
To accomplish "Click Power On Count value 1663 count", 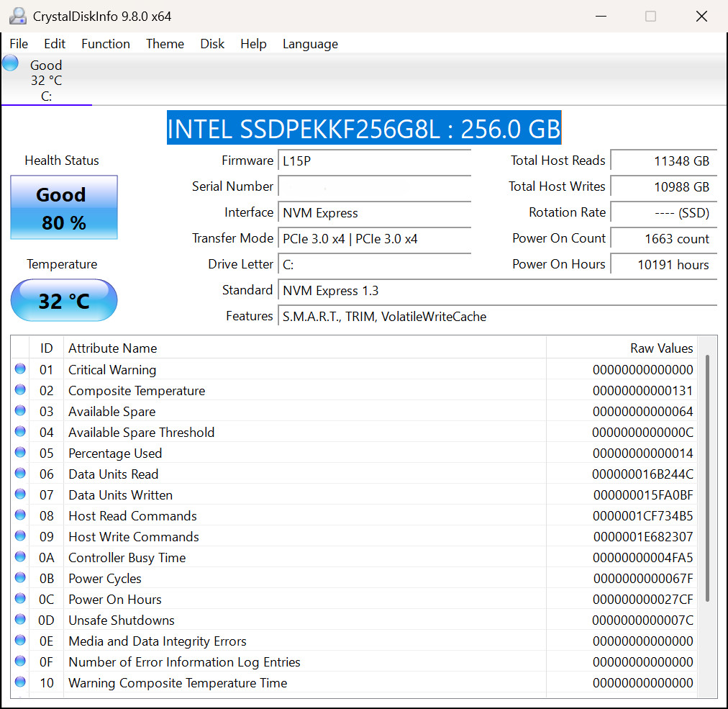I will (x=663, y=239).
